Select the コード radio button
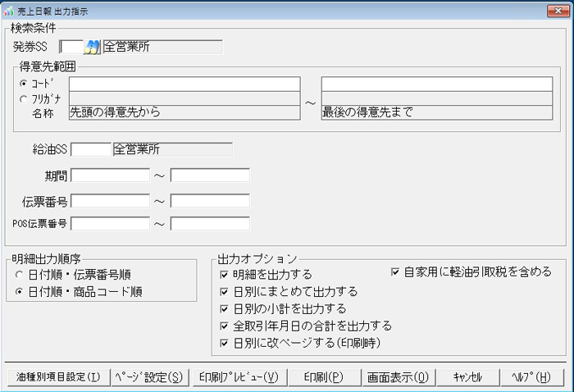Viewport: 574px width, 392px height. (22, 84)
